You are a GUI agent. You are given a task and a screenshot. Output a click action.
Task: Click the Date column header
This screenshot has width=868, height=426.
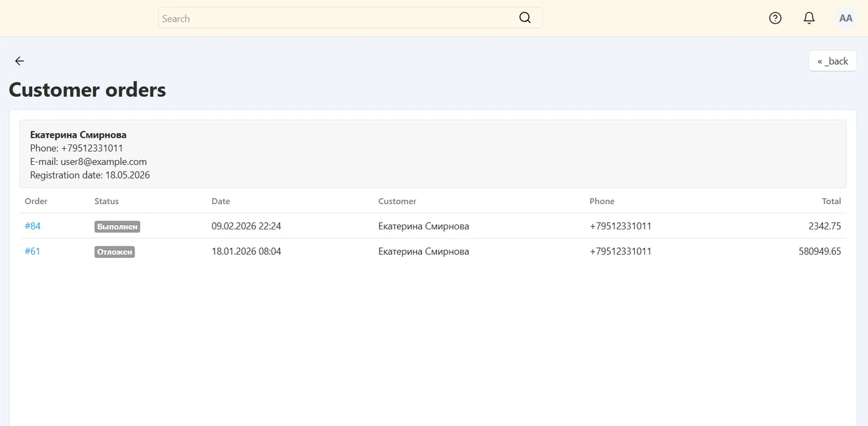[x=221, y=201]
